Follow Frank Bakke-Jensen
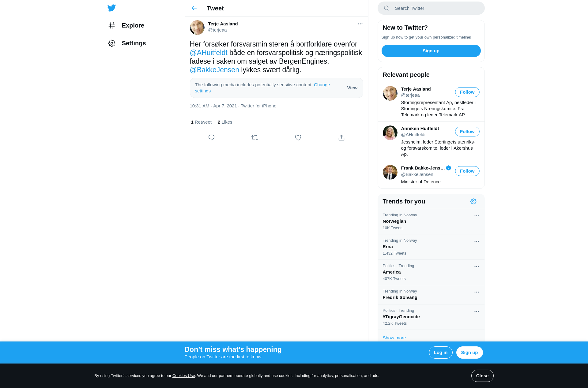The width and height of the screenshot is (588, 388). (x=467, y=171)
